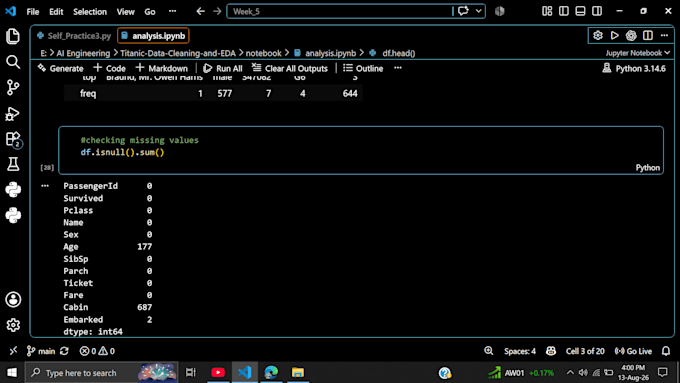Open cell output actions ellipsis
Image resolution: width=680 pixels, height=383 pixels.
[x=45, y=186]
